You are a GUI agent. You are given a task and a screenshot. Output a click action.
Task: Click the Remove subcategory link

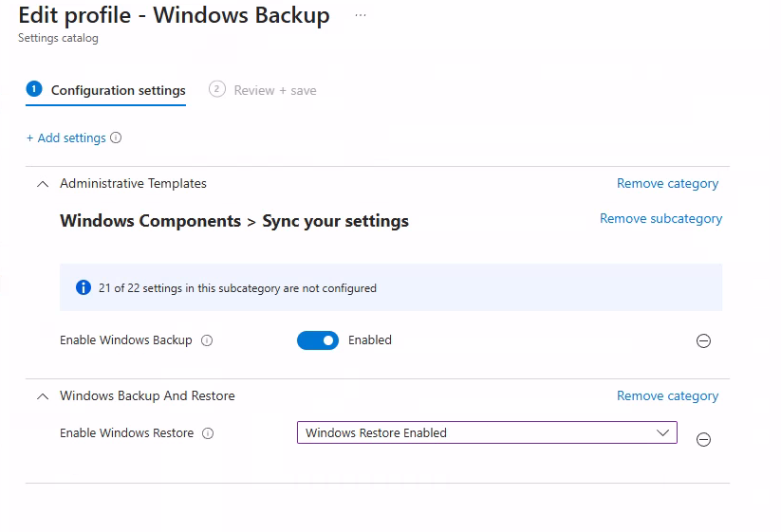pyautogui.click(x=660, y=218)
